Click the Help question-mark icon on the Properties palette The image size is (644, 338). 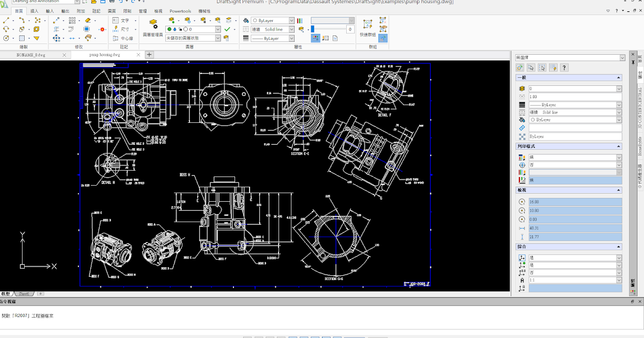[x=564, y=68]
